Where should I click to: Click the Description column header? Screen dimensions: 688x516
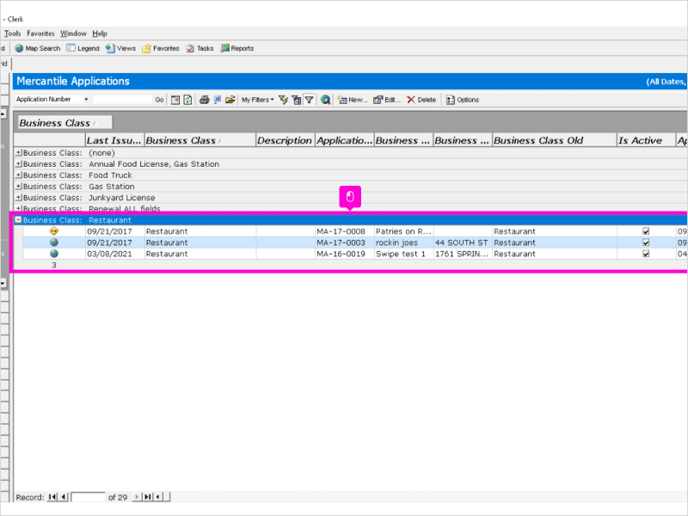pos(285,140)
